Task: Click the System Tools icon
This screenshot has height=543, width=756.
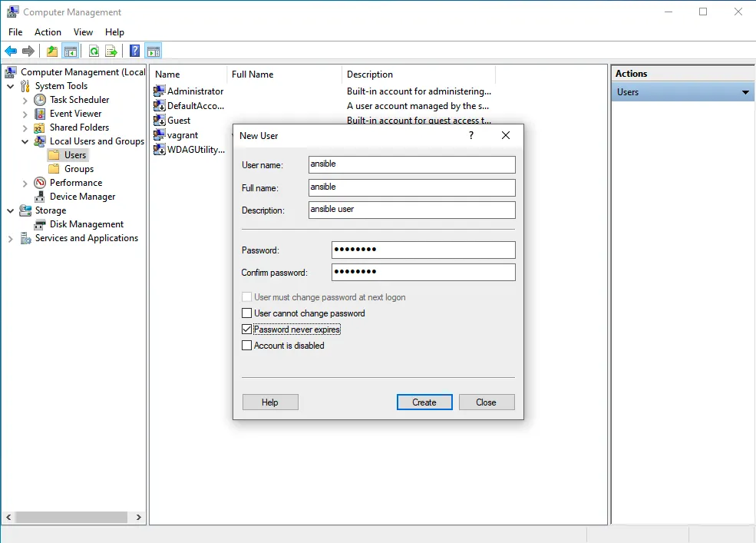Action: [25, 86]
